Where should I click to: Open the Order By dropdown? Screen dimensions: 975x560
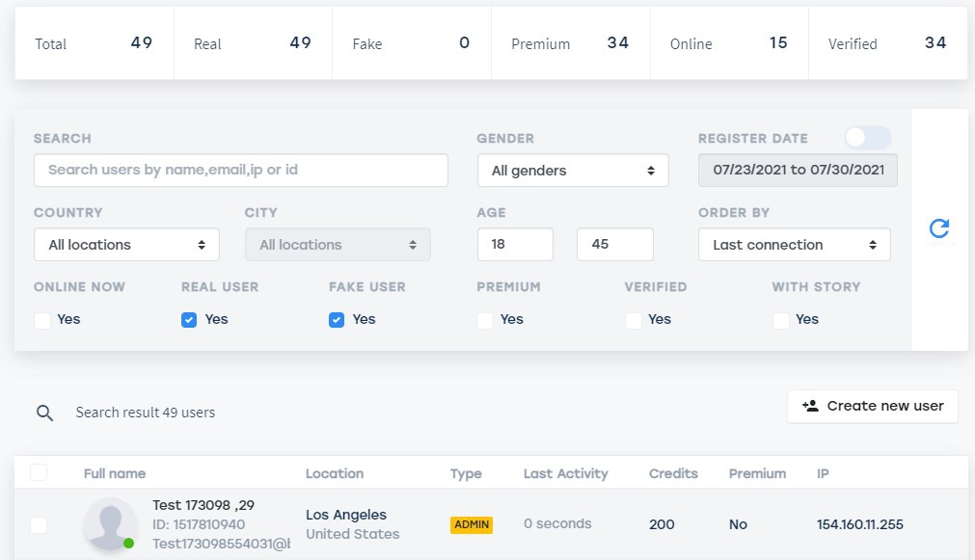794,245
